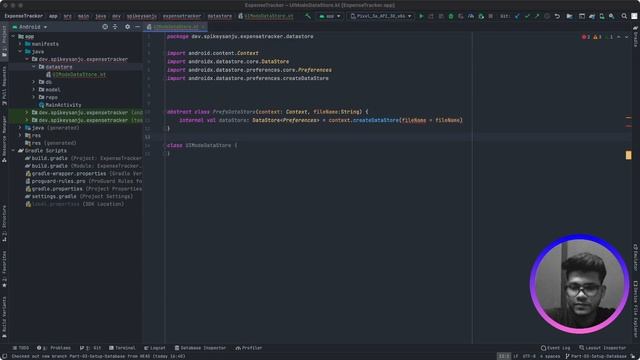Screen dimensions: 640x360
Task: Expand the model package node
Action: pos(34,90)
